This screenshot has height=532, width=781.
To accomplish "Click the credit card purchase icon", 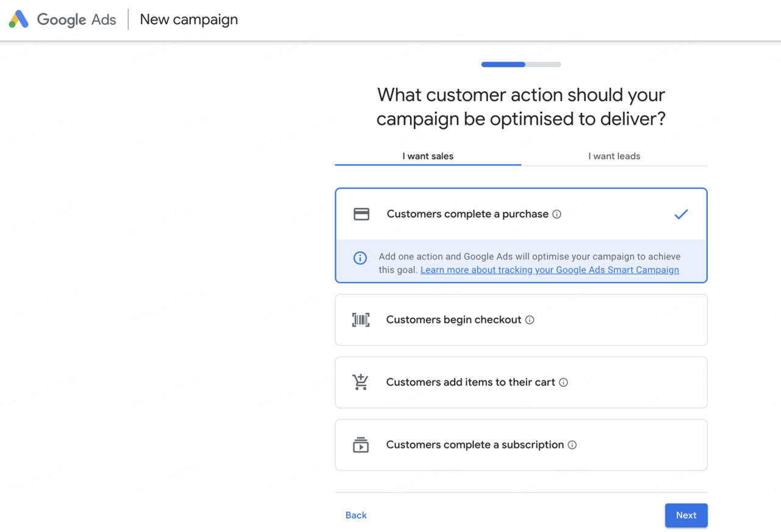I will [x=361, y=214].
